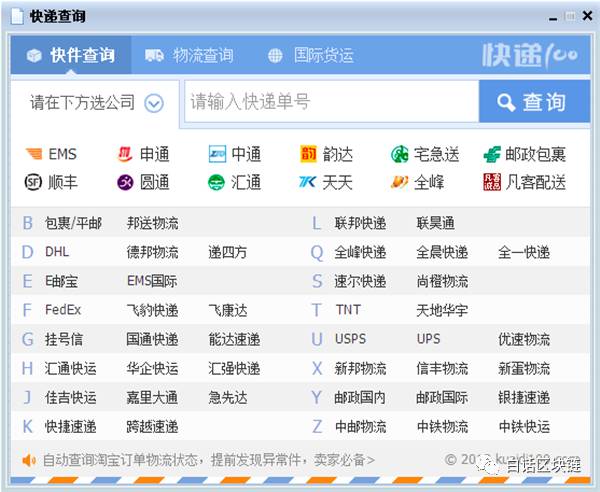Switch to the 国际货运 tab
Image resolution: width=600 pixels, height=492 pixels.
pos(310,55)
